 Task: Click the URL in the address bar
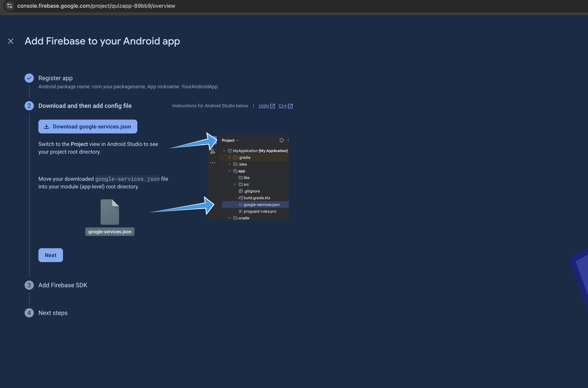point(96,6)
